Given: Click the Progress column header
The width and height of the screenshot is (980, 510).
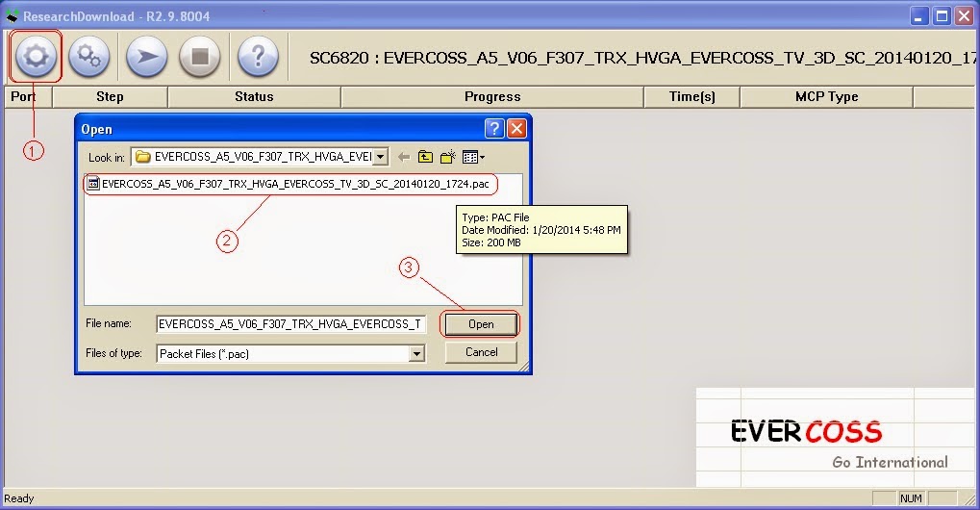Looking at the screenshot, I should click(x=492, y=97).
